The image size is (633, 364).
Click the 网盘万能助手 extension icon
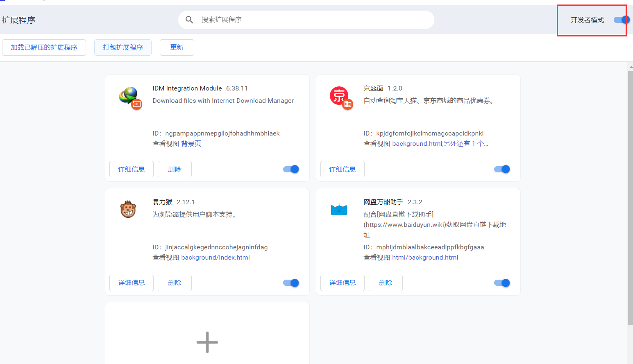tap(339, 210)
